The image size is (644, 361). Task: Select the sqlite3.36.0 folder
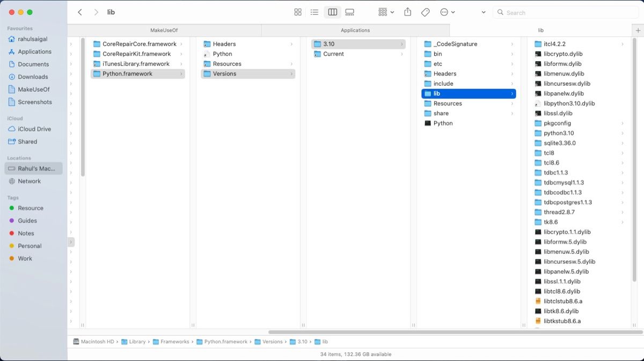[x=579, y=143]
